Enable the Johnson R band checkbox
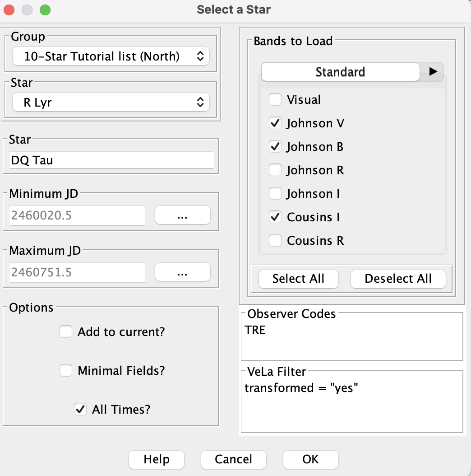Viewport: 471px width, 476px height. (x=275, y=170)
